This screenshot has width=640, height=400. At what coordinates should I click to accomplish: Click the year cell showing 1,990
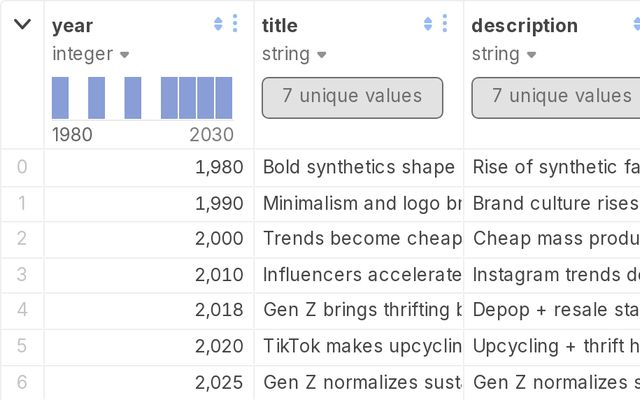click(149, 203)
